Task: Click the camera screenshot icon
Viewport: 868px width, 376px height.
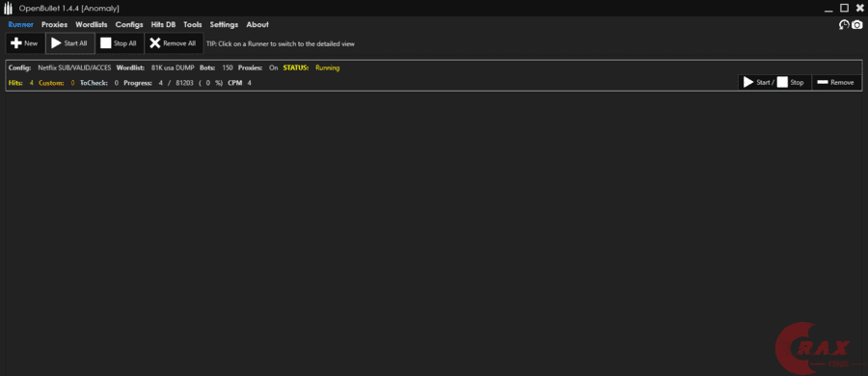Action: coord(857,25)
